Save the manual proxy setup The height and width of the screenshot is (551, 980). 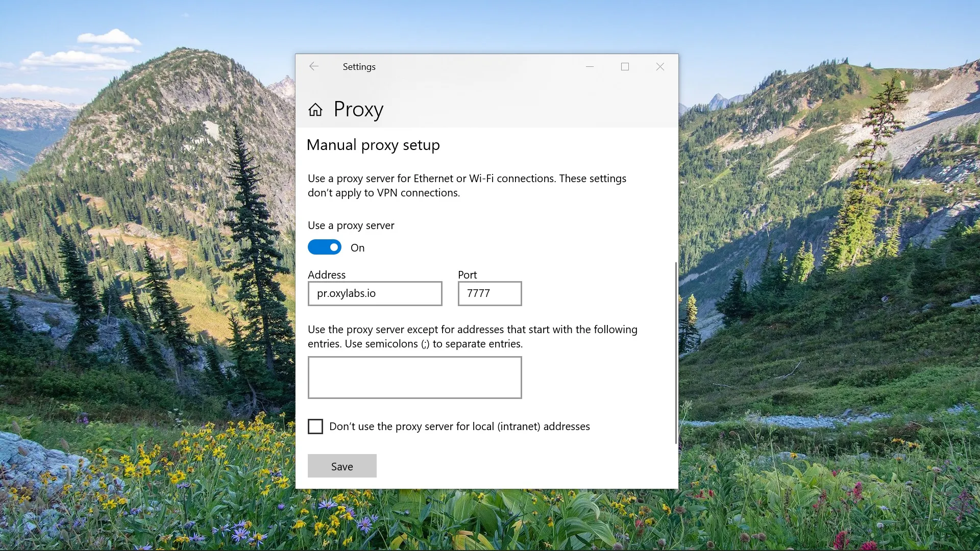(341, 466)
